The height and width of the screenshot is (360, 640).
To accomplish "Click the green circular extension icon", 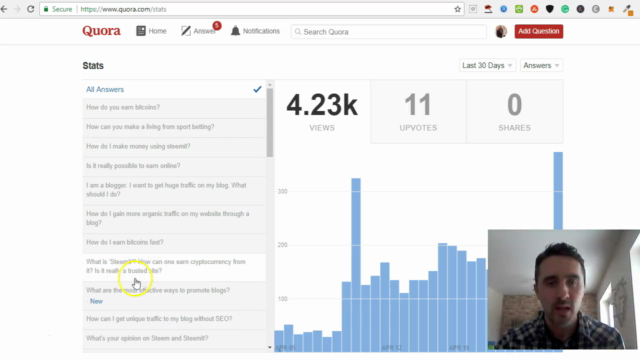I will pyautogui.click(x=565, y=9).
